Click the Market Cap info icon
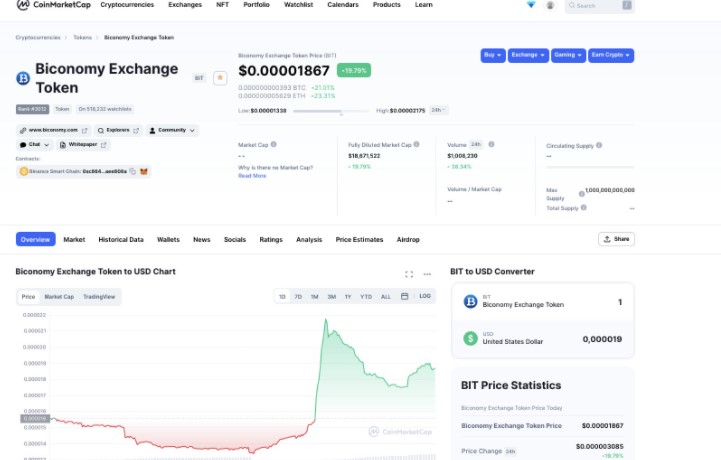The width and height of the screenshot is (721, 460). [274, 144]
